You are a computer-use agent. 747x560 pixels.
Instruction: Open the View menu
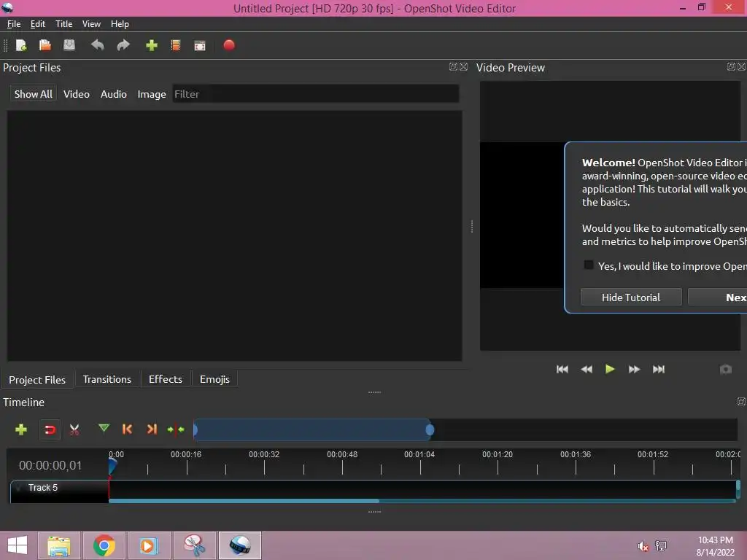pyautogui.click(x=91, y=24)
